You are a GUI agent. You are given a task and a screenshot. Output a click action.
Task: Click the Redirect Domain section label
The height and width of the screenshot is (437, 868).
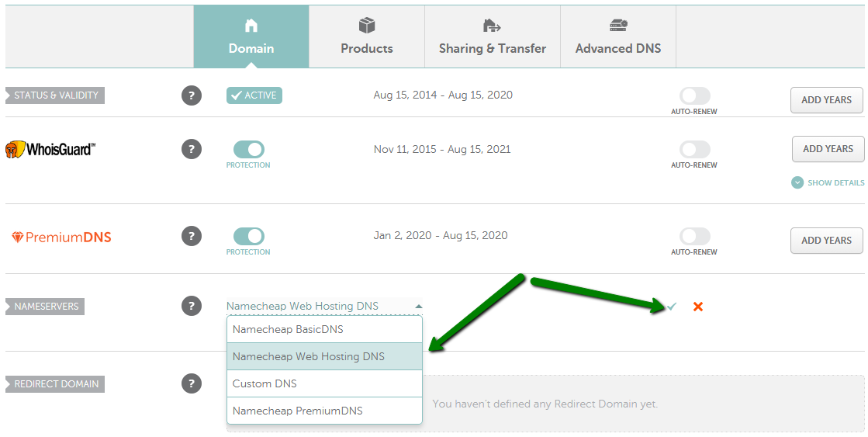(55, 383)
